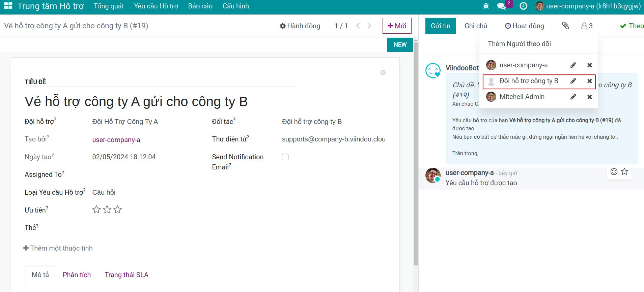The image size is (644, 292).
Task: Remove follower Đội hỗ trợ công ty B
Action: [590, 81]
